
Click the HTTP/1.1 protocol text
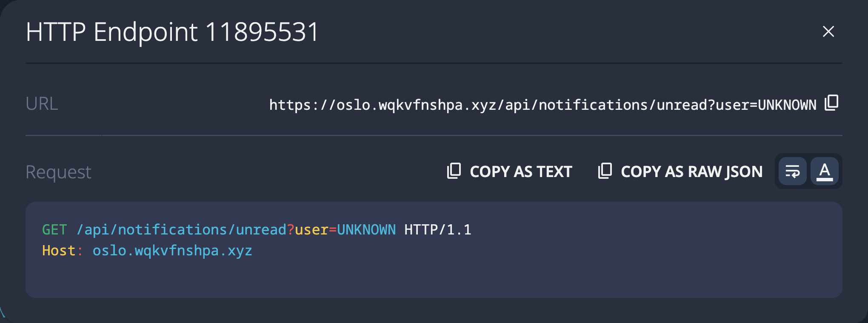pos(438,230)
